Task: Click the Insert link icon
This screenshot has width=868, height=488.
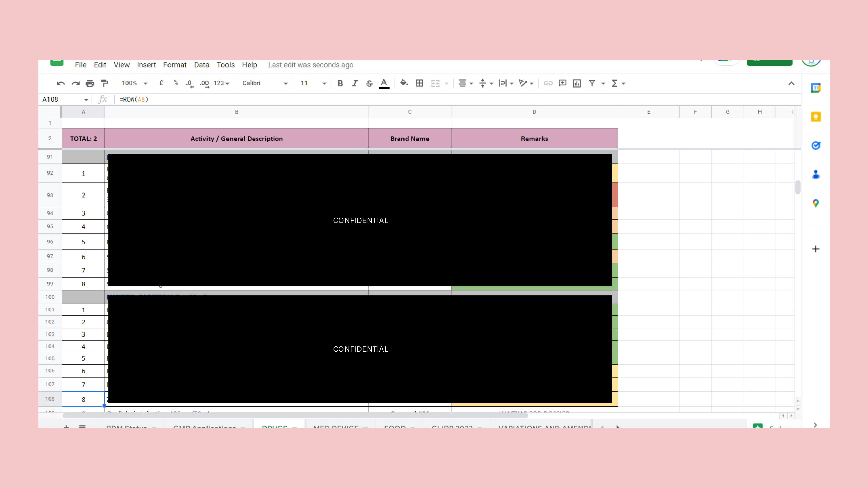Action: (x=548, y=83)
